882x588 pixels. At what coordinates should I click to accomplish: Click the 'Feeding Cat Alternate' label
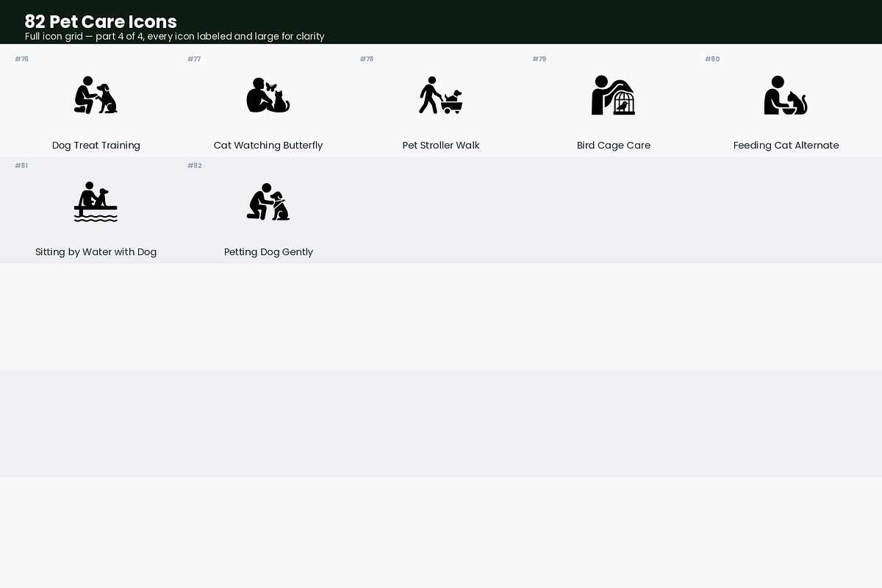(786, 146)
